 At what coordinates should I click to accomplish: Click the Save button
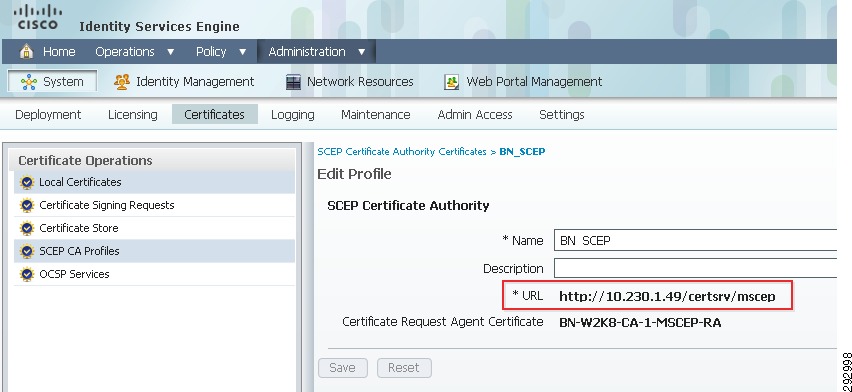(342, 368)
